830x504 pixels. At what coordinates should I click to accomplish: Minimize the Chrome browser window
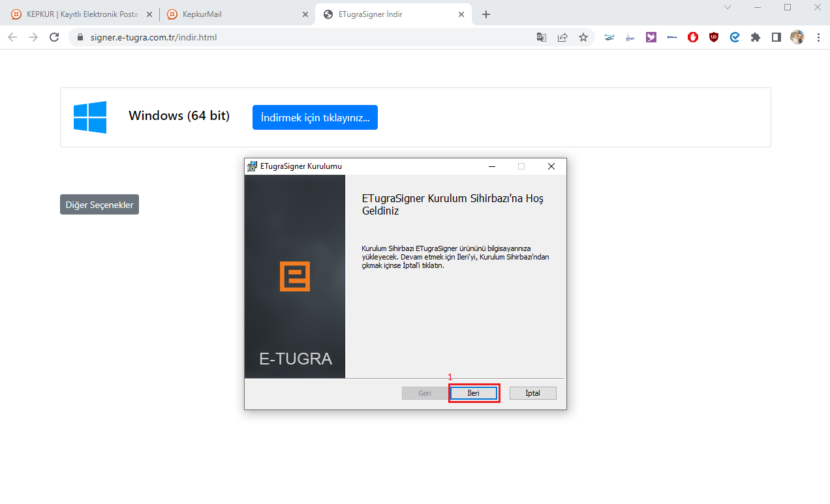(x=758, y=7)
